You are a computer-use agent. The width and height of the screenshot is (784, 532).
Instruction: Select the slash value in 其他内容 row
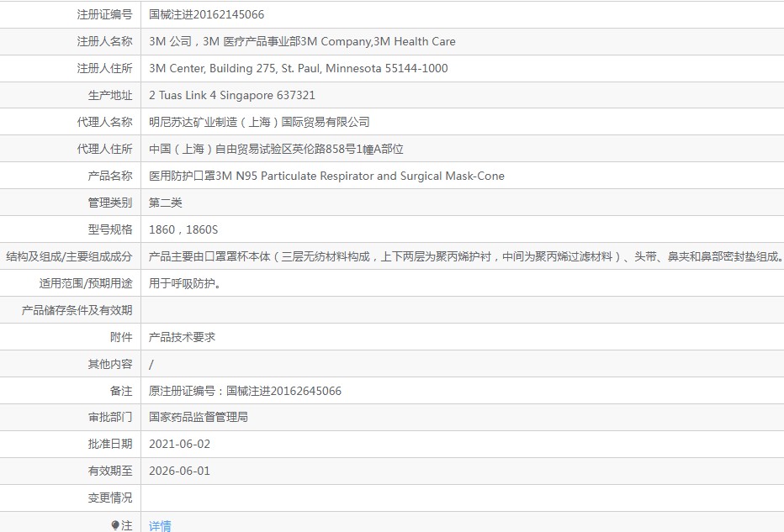pyautogui.click(x=151, y=365)
